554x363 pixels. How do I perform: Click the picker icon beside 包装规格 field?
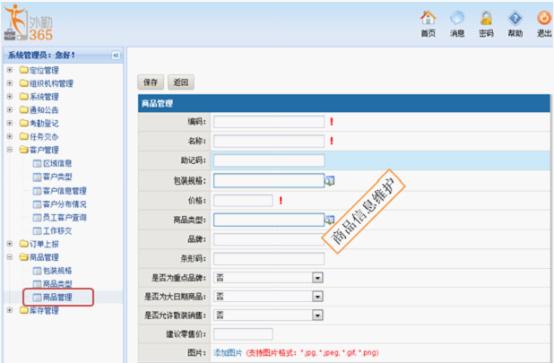330,181
